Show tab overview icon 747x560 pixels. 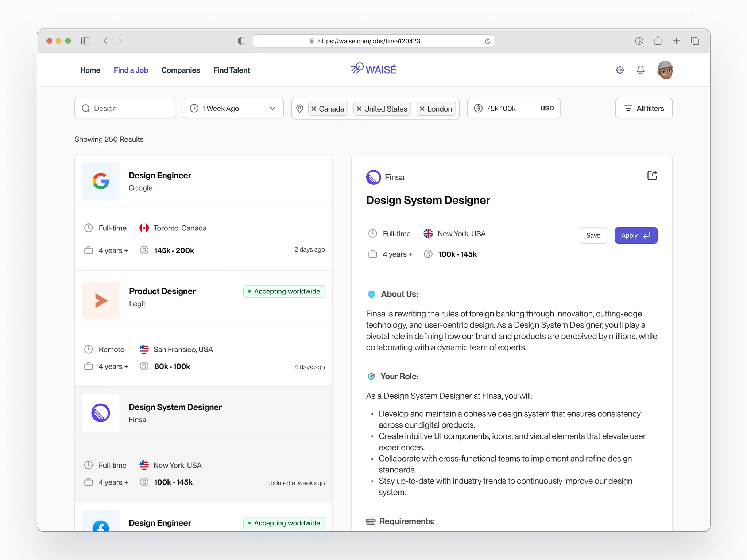pos(695,41)
